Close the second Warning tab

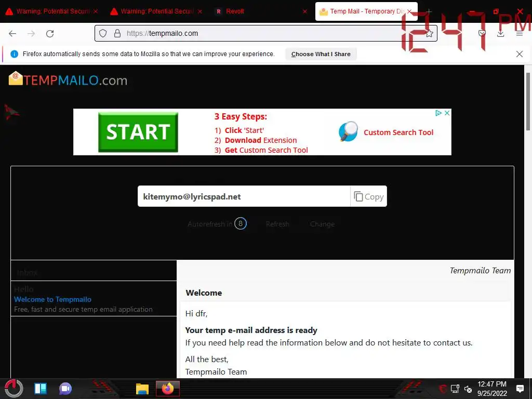200,11
